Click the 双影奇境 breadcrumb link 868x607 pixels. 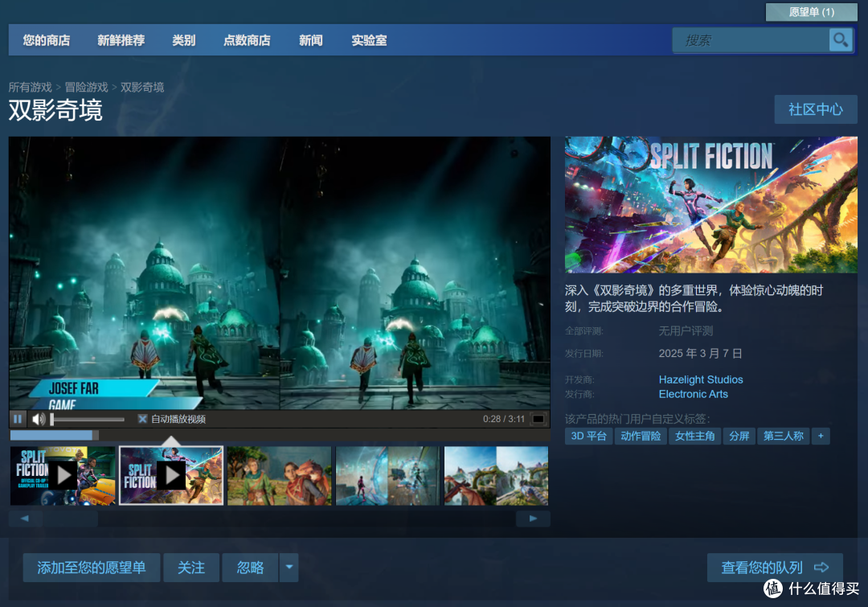click(142, 87)
